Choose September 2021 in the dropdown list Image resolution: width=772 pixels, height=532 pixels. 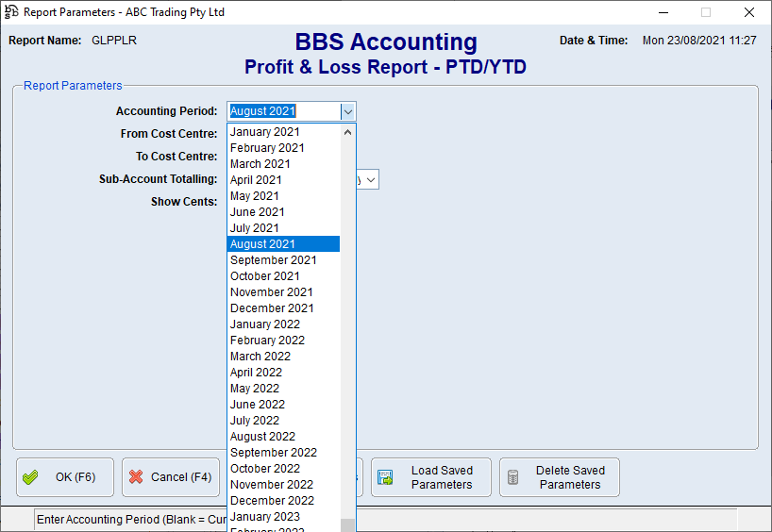[274, 260]
